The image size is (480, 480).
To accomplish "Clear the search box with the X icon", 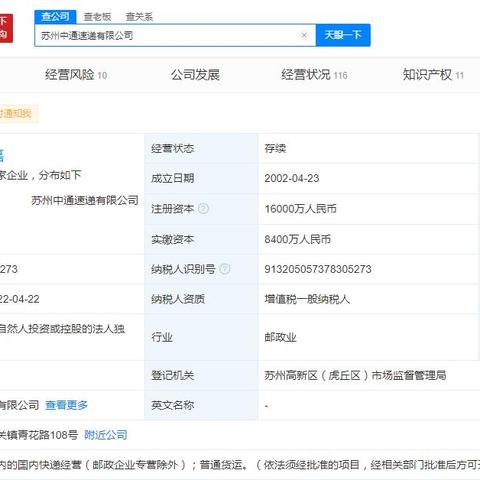I will tap(304, 35).
